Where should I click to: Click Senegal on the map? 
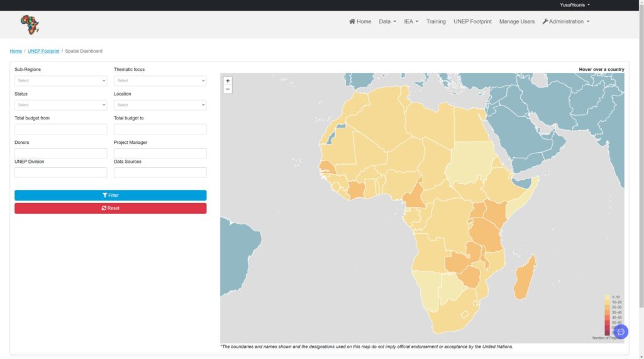[x=327, y=168]
